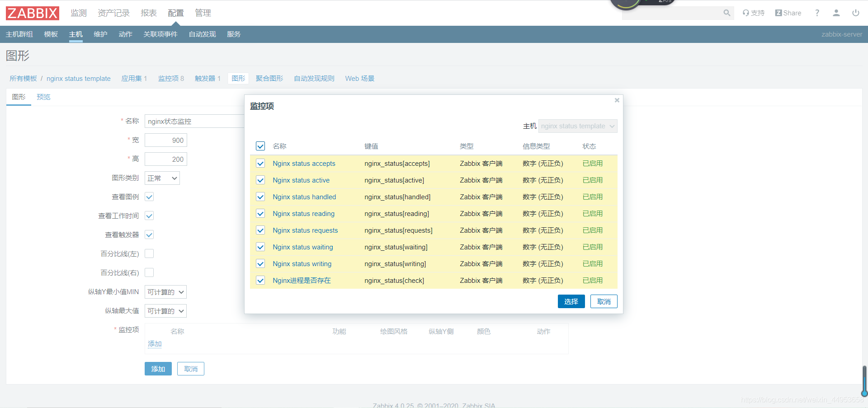Open the 配置 top menu

pyautogui.click(x=176, y=13)
